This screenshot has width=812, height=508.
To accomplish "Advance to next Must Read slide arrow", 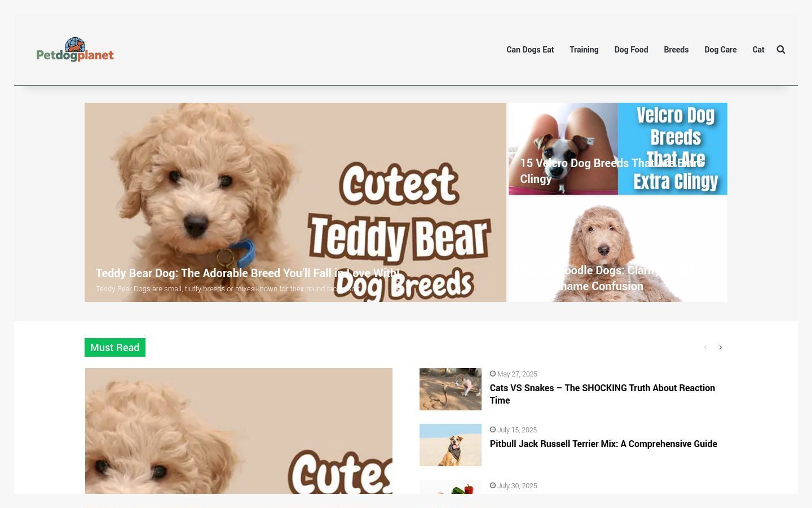I will (721, 347).
